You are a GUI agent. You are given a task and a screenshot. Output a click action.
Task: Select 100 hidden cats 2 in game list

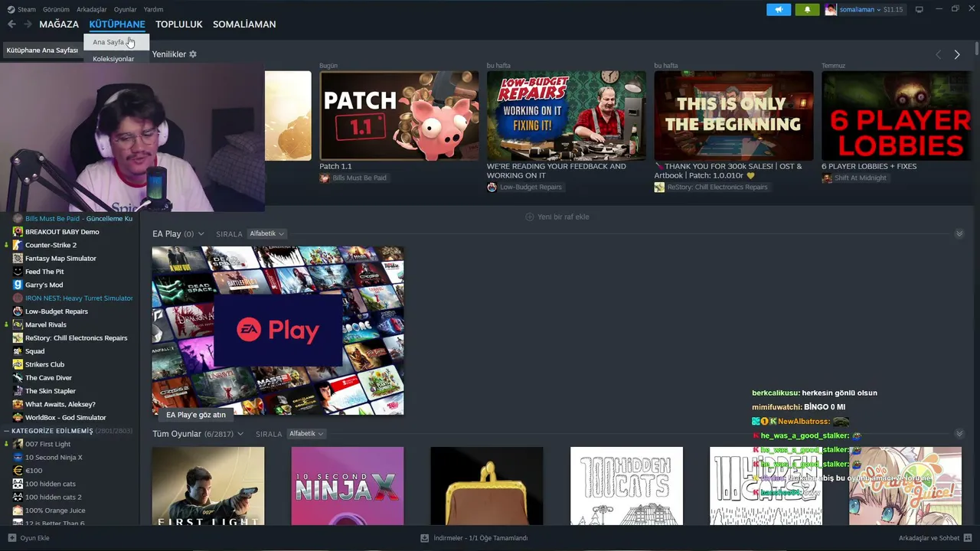pyautogui.click(x=53, y=497)
